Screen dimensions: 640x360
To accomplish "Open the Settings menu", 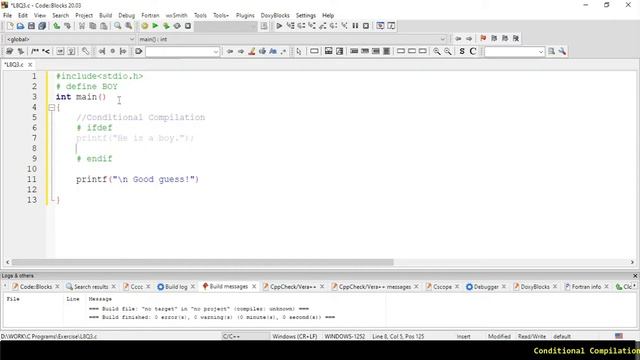I will (306, 16).
